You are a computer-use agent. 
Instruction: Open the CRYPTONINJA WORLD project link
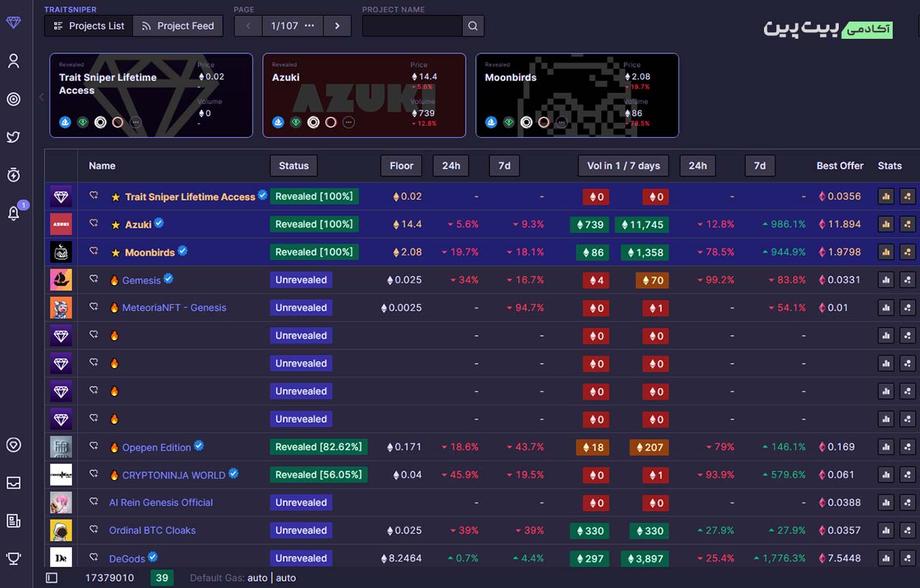[174, 475]
